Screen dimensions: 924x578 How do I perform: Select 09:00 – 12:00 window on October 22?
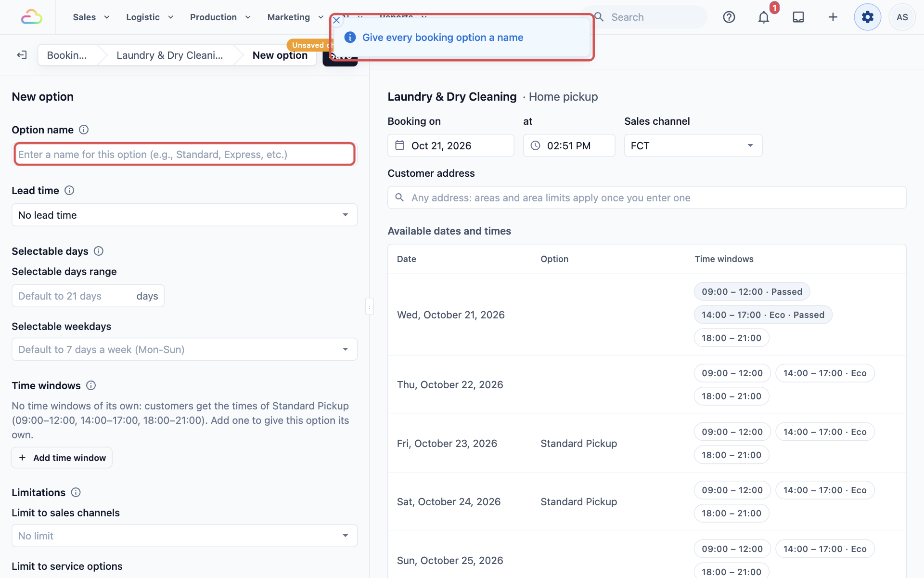coord(732,373)
